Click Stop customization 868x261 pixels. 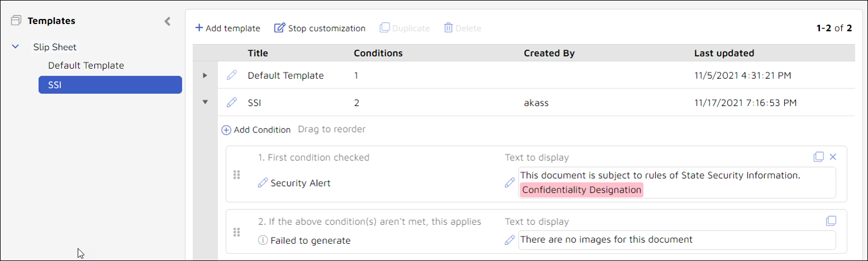[320, 28]
